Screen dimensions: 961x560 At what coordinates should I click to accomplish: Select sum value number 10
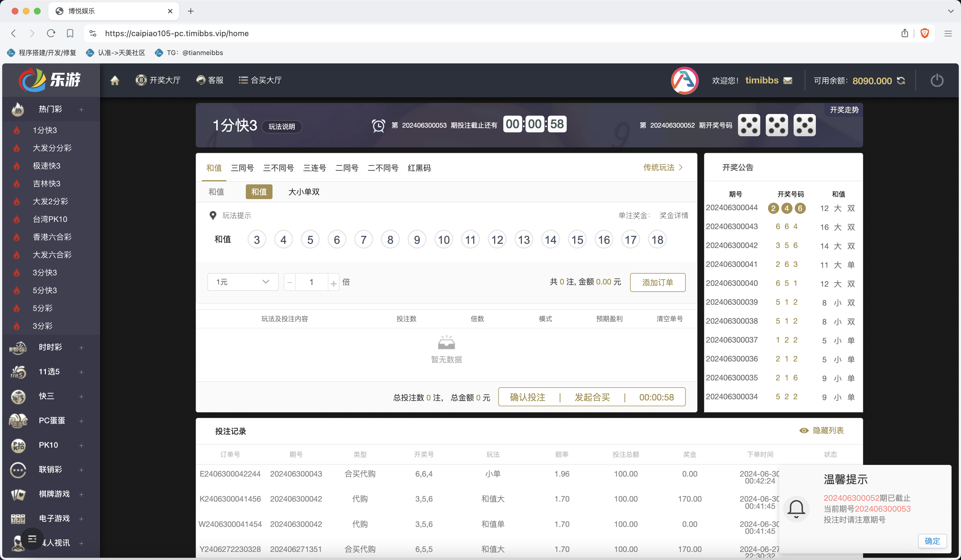tap(444, 240)
